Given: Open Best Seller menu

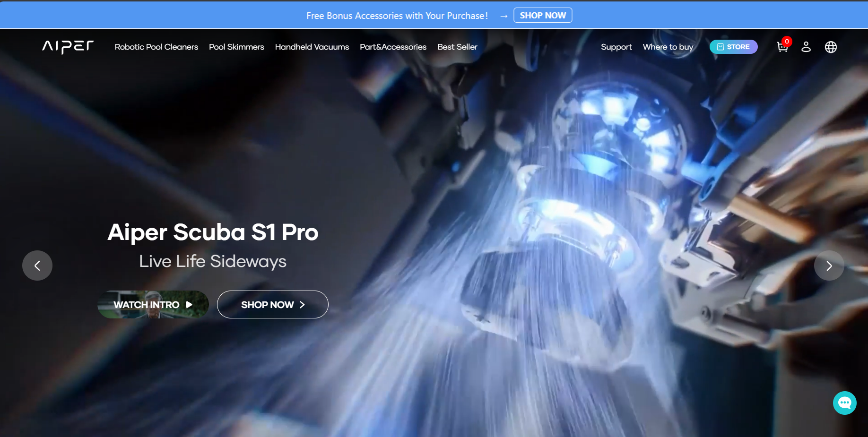Looking at the screenshot, I should [457, 47].
